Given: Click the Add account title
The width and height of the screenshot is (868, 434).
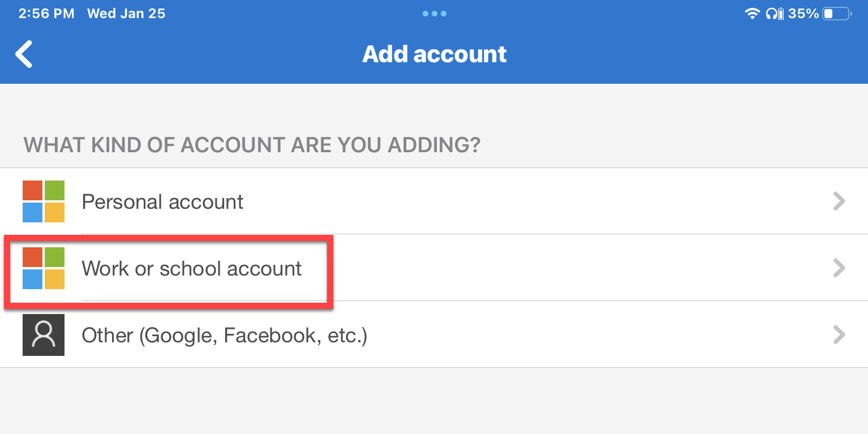Looking at the screenshot, I should tap(434, 54).
